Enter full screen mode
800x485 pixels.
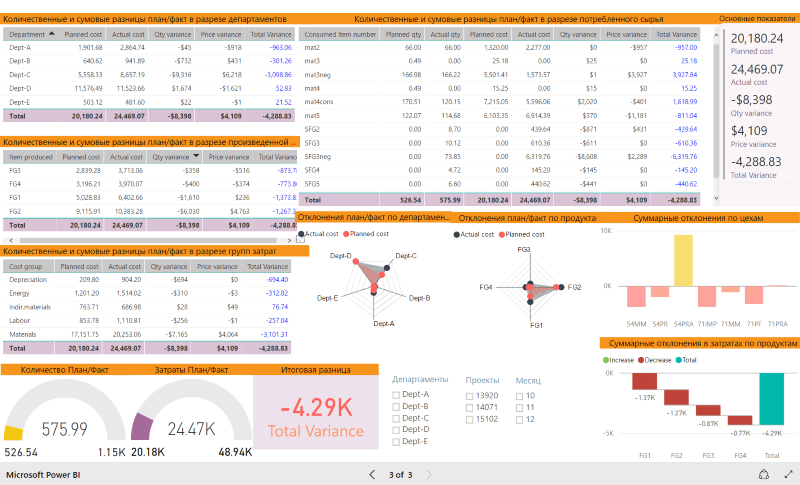click(x=787, y=475)
